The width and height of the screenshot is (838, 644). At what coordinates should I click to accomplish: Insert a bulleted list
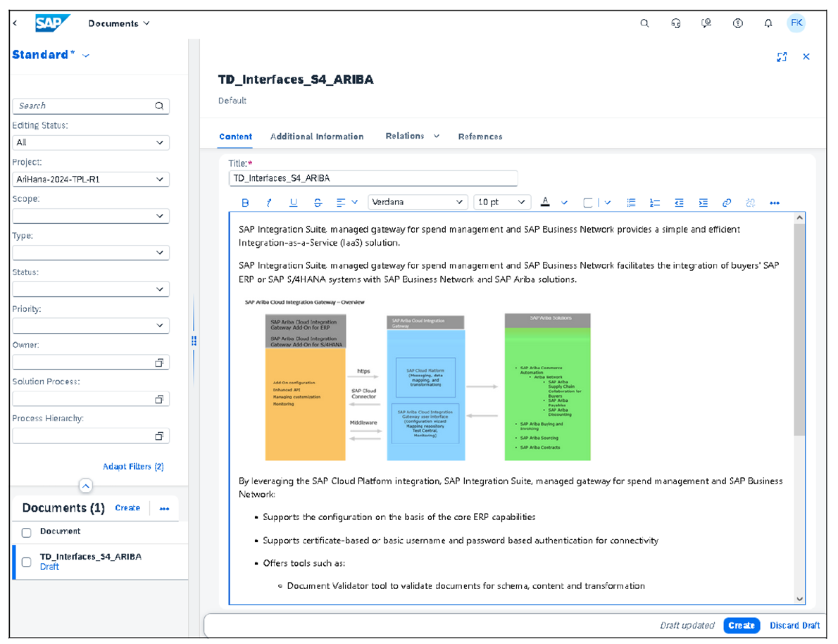(x=631, y=203)
